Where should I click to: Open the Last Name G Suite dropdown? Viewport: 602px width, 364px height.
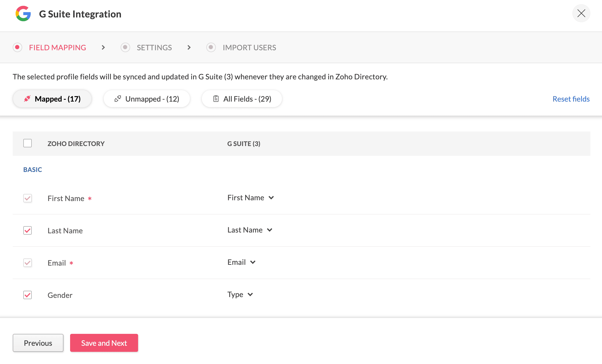pos(250,230)
